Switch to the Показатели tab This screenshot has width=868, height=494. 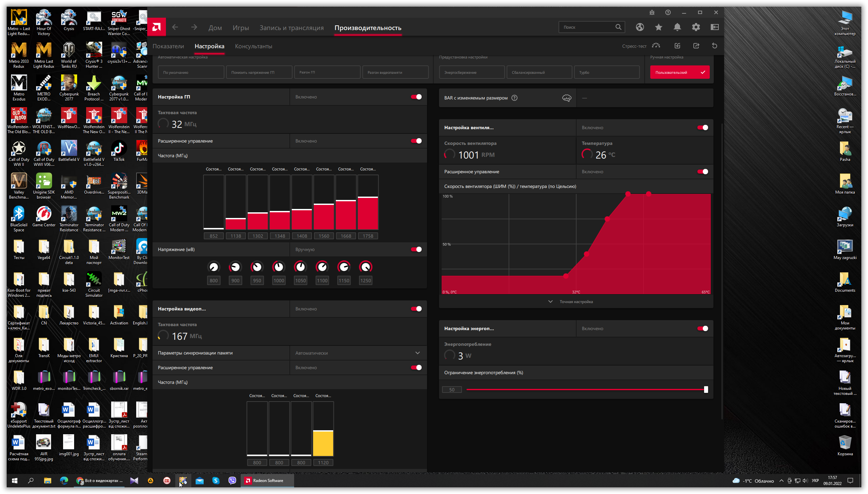(168, 46)
